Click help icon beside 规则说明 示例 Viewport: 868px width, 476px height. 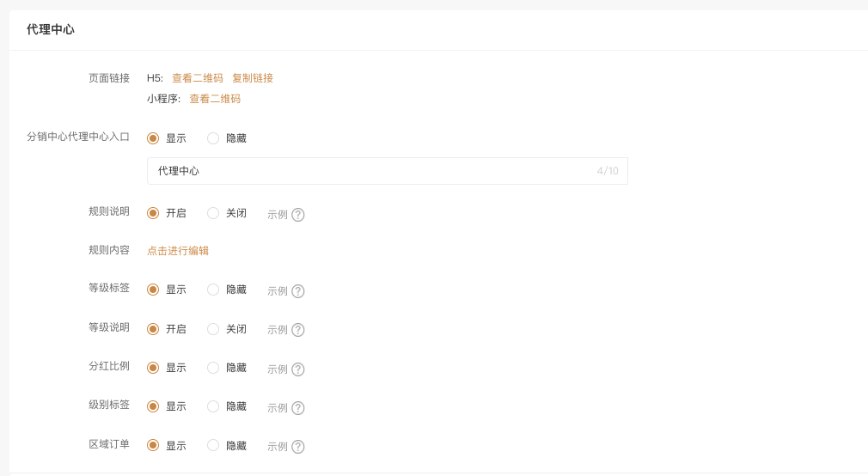tap(298, 215)
